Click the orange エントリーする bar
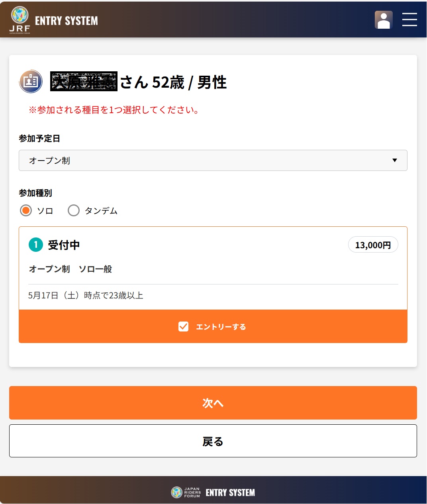This screenshot has width=427, height=504. click(213, 326)
